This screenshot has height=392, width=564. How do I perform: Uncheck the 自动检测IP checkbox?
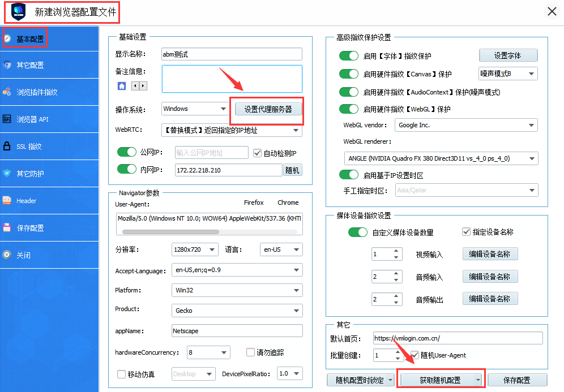(257, 153)
